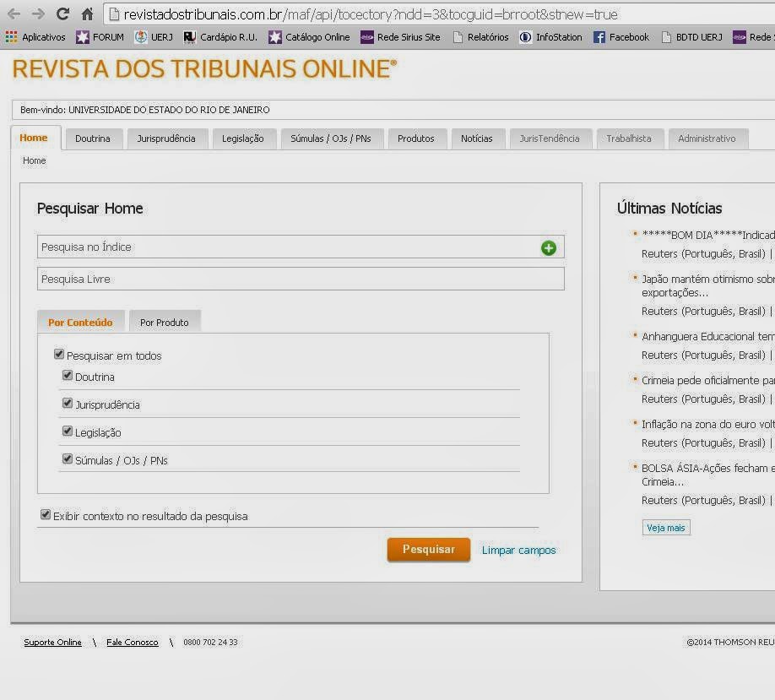The height and width of the screenshot is (700, 775).
Task: Open Catálogo Online bookmark
Action: tap(309, 37)
